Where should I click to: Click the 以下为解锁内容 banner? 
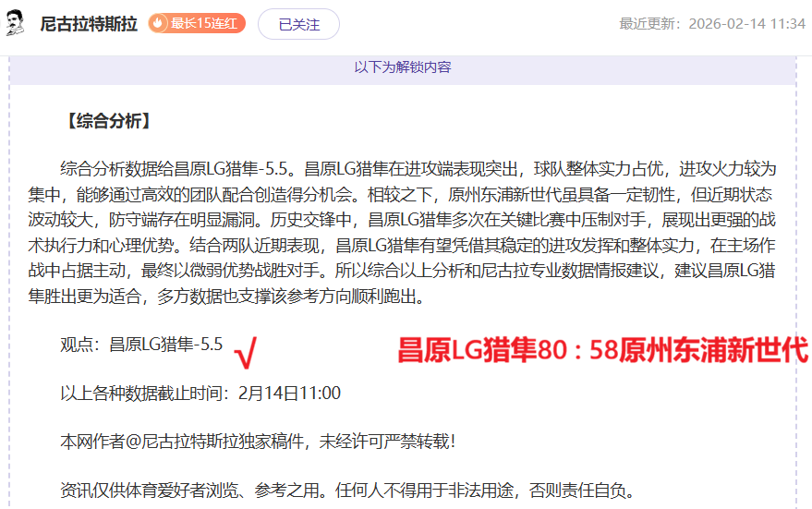point(403,67)
